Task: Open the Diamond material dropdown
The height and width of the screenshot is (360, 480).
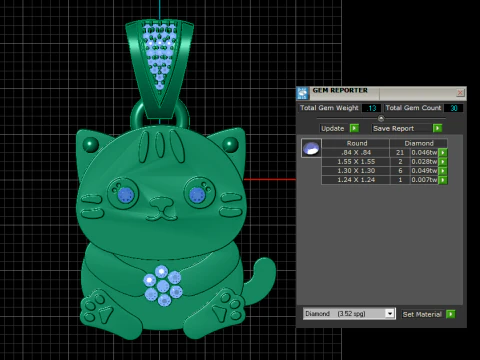Action: point(389,314)
